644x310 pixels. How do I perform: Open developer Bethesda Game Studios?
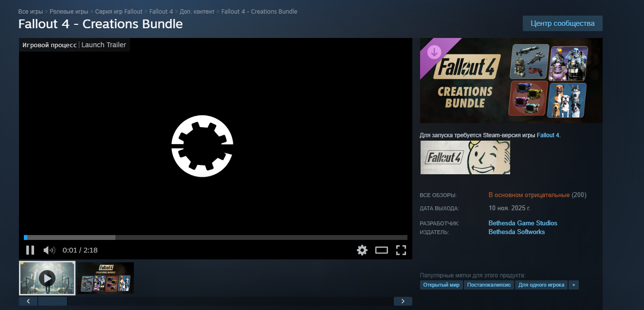[523, 223]
